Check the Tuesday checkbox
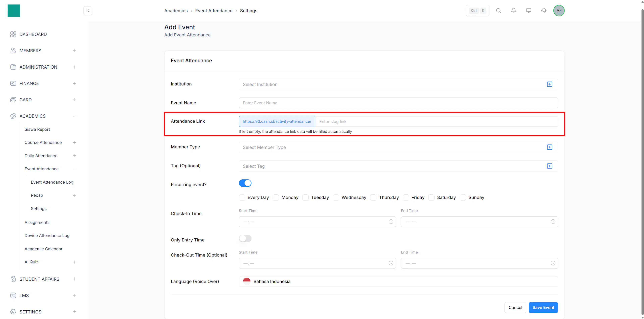644x319 pixels. click(x=306, y=198)
